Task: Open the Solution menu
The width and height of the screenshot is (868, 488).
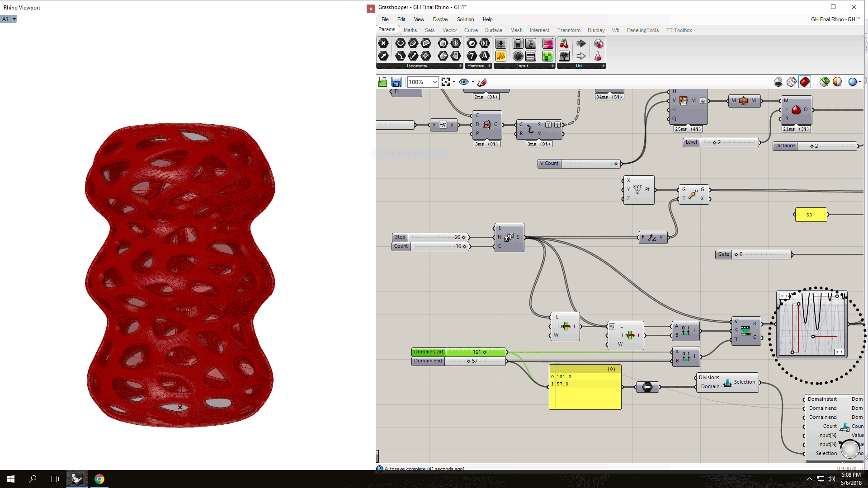Action: (x=465, y=19)
